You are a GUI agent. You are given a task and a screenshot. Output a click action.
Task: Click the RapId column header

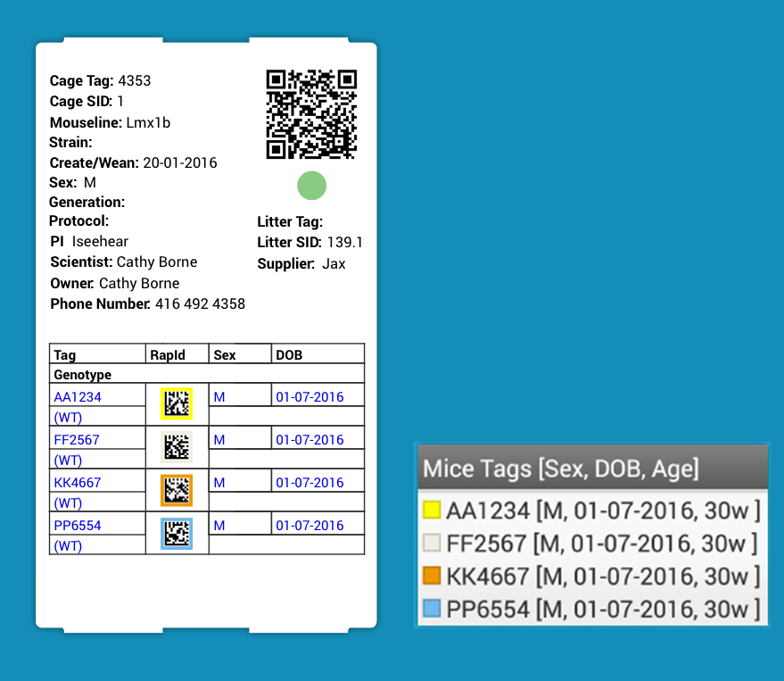pyautogui.click(x=168, y=355)
